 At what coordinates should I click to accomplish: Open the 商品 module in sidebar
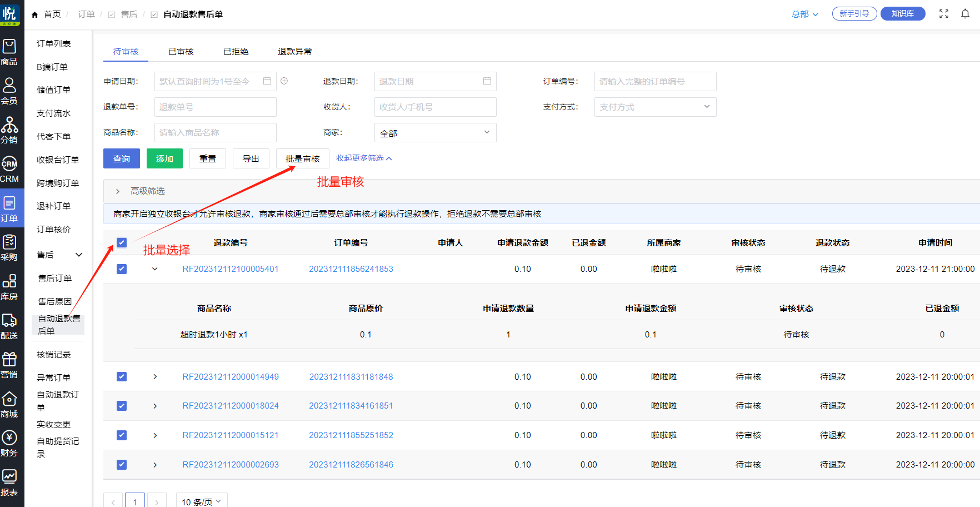(9, 52)
